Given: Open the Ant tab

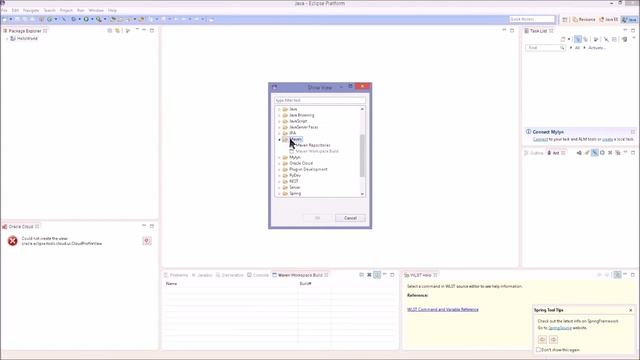Looking at the screenshot, I should tap(556, 153).
